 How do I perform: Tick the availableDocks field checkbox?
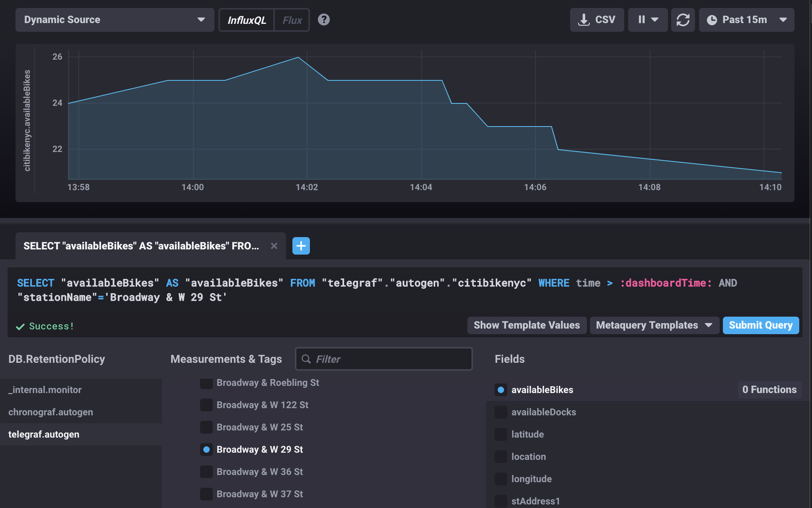click(x=500, y=412)
